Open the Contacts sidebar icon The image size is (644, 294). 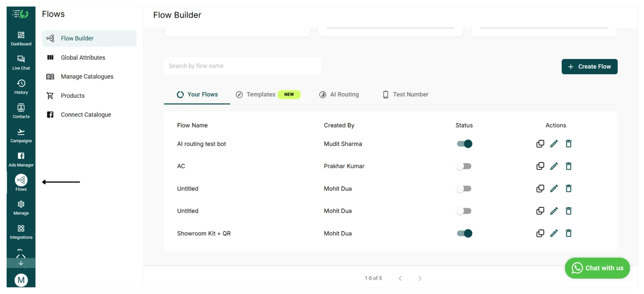(21, 111)
